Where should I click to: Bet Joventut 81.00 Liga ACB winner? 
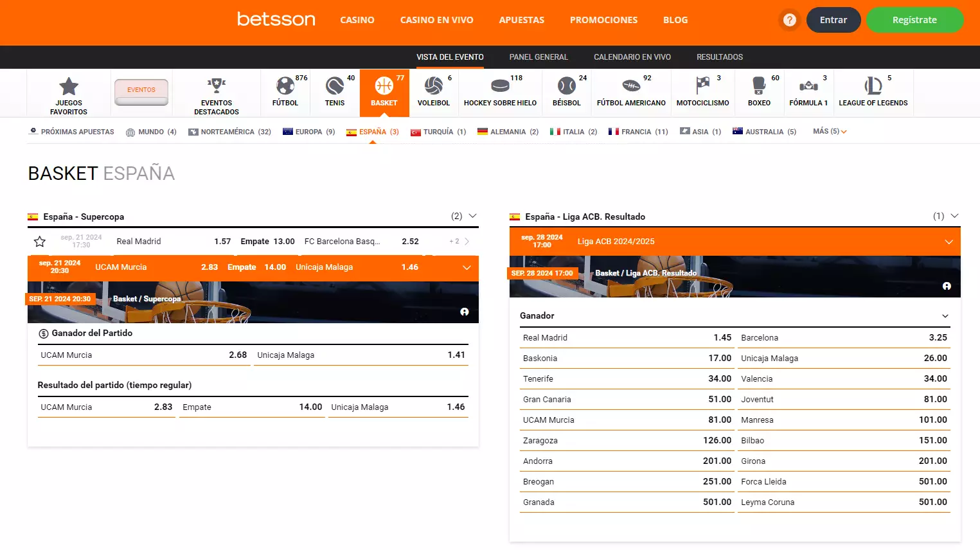[844, 400]
